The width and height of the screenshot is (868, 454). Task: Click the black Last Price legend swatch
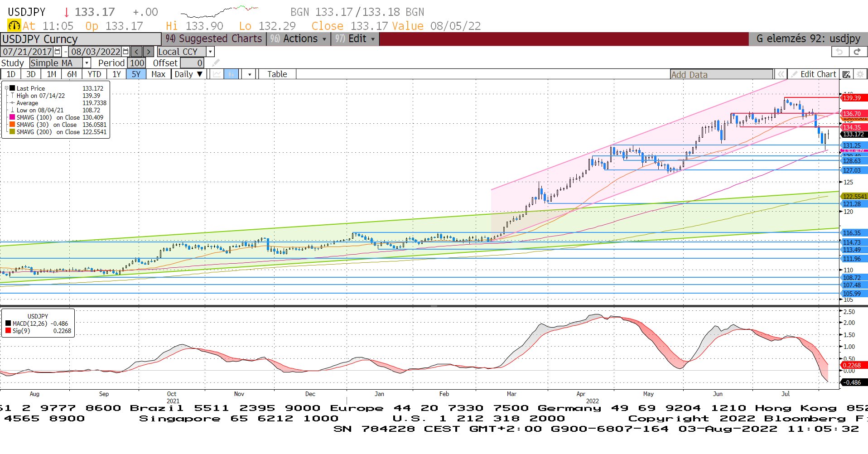click(12, 88)
